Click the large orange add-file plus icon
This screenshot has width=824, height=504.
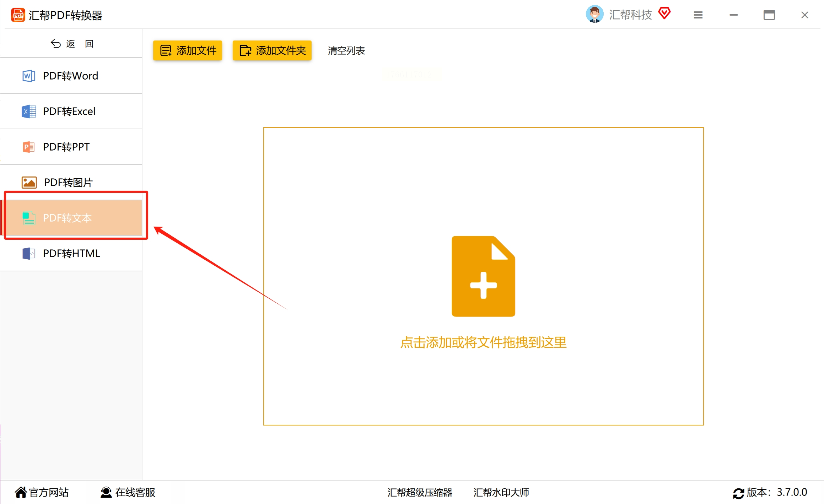[x=483, y=276]
